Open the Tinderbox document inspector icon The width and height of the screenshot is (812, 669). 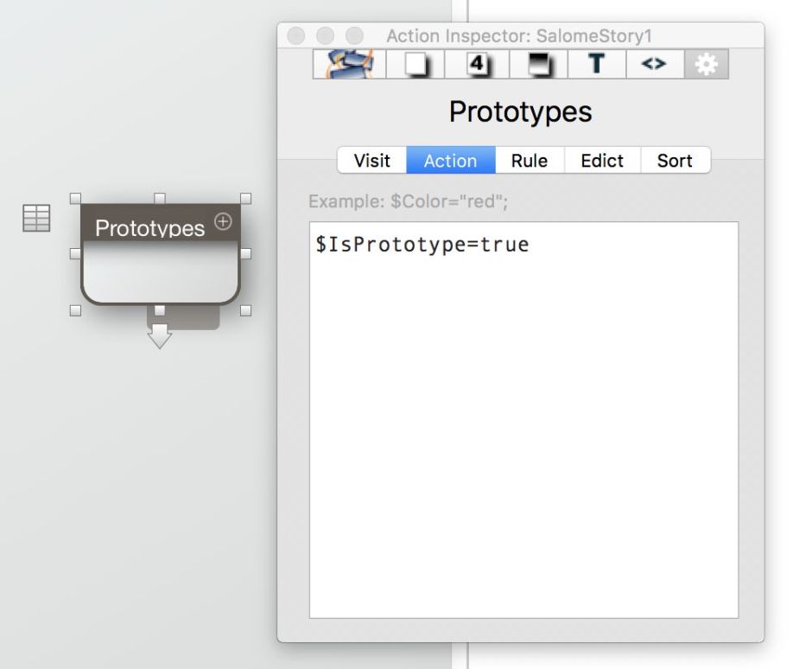pos(349,65)
